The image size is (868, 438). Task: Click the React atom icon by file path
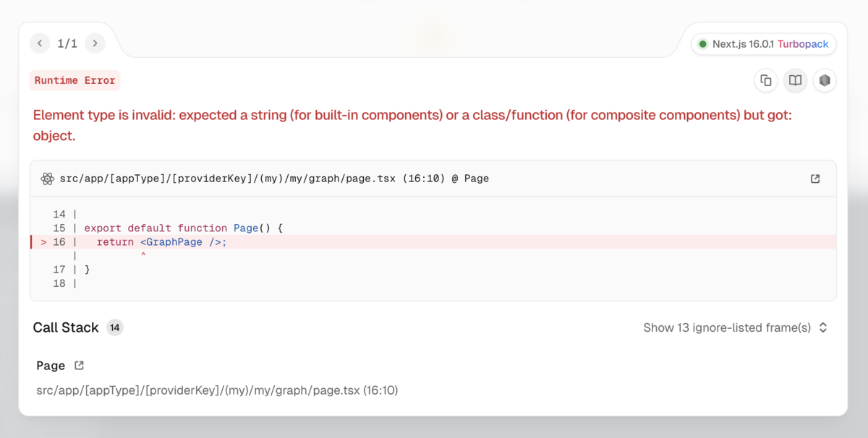point(48,179)
